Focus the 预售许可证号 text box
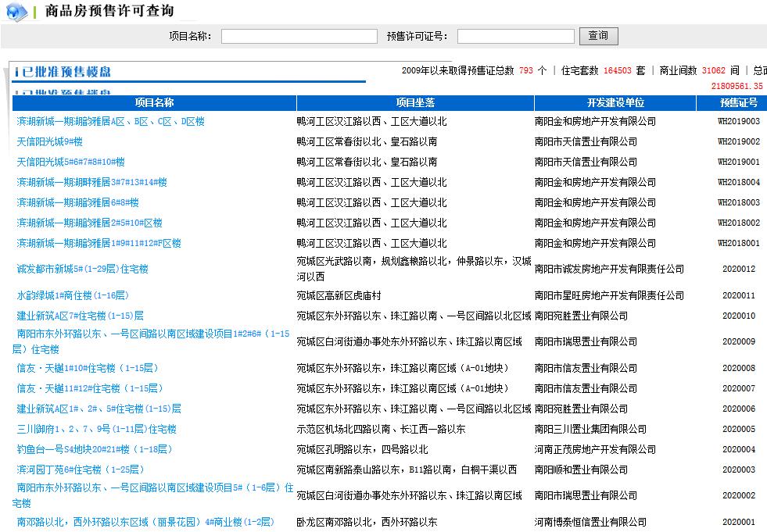767x532 pixels. [515, 36]
